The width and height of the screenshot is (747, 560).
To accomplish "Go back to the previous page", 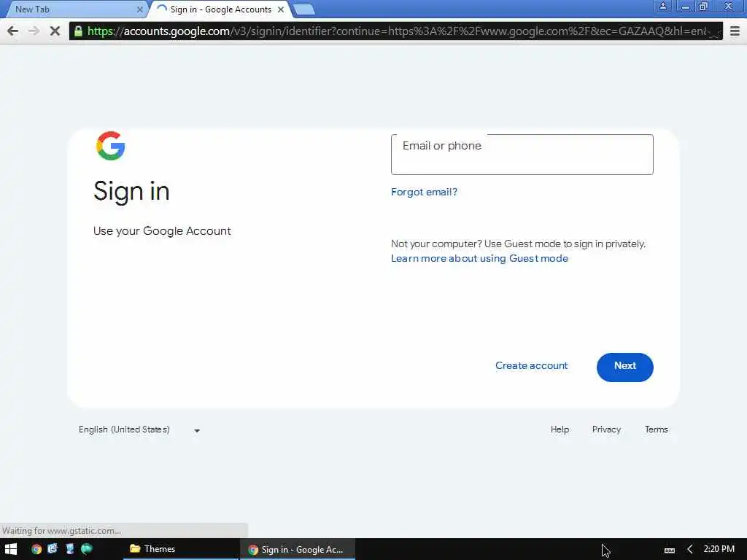I will point(13,31).
